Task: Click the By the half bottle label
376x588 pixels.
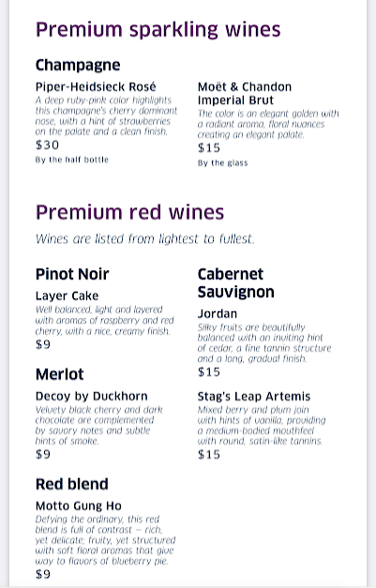Action: tap(72, 159)
